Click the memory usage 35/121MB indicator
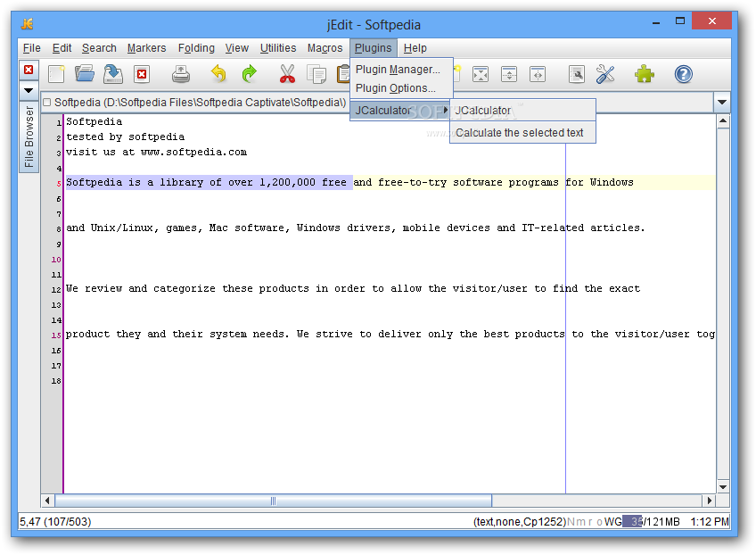This screenshot has height=555, width=756. (651, 522)
